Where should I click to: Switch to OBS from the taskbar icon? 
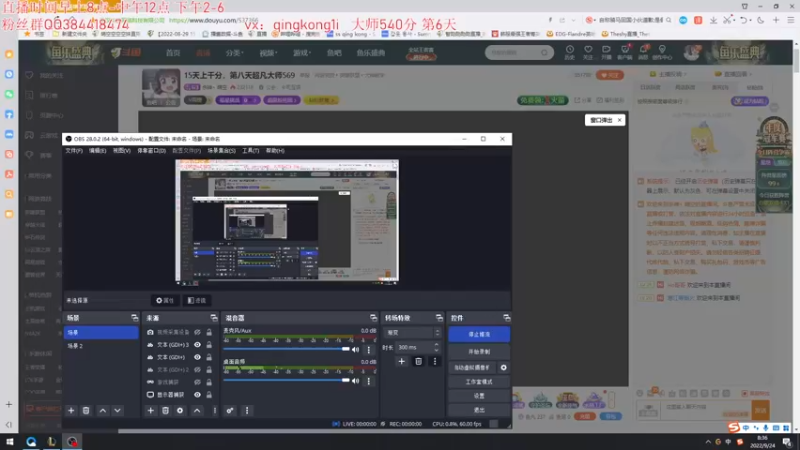[x=72, y=442]
